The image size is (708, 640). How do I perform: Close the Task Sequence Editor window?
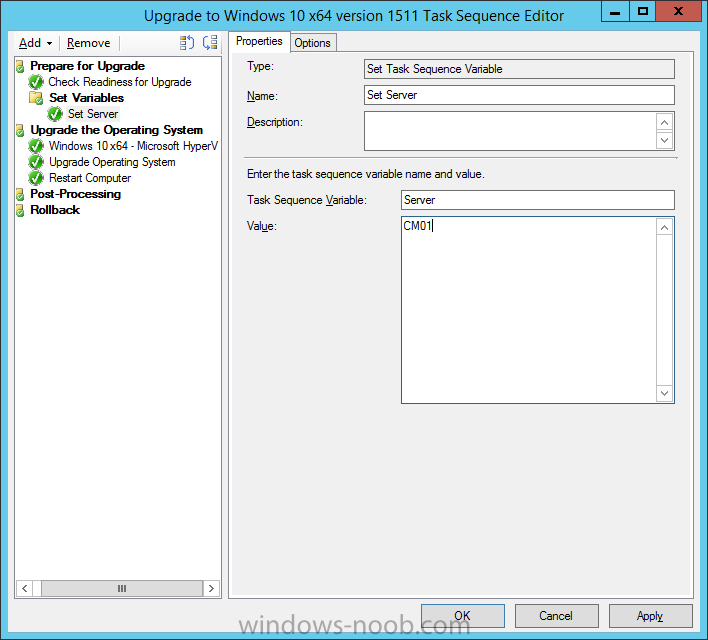(678, 11)
